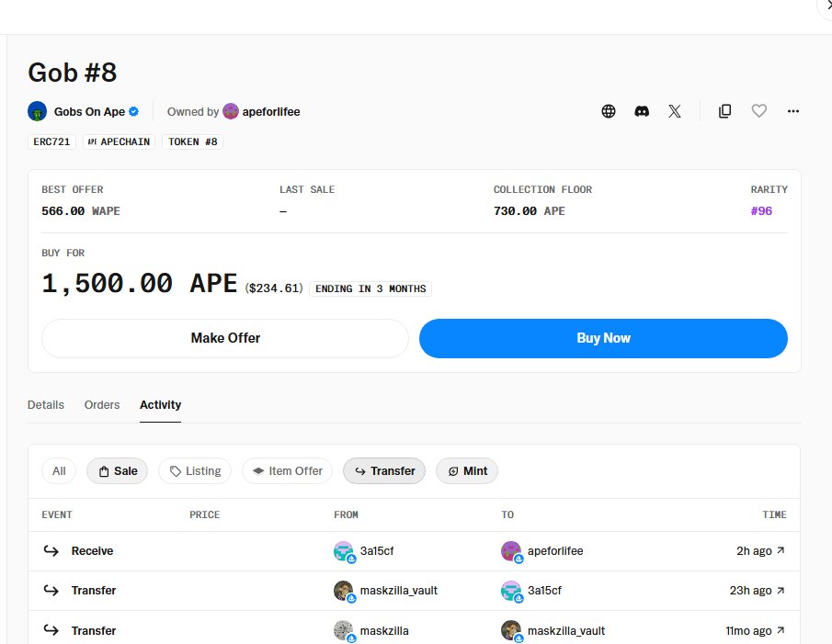Click maskzilla_vault avatar in the From column

point(344,591)
